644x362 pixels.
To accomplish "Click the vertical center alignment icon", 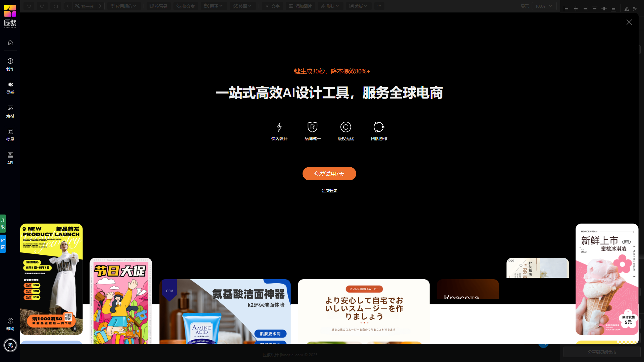I will 604,8.
